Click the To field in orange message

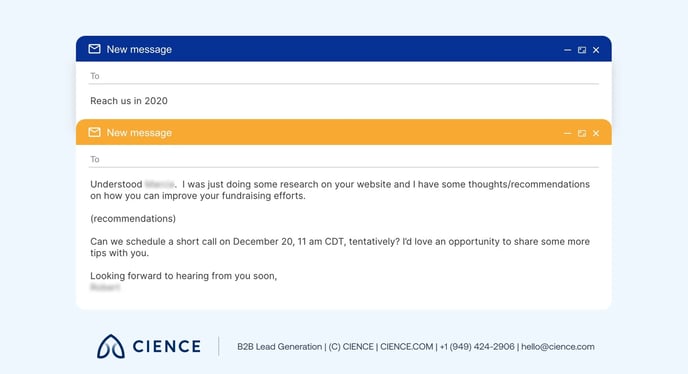point(344,159)
